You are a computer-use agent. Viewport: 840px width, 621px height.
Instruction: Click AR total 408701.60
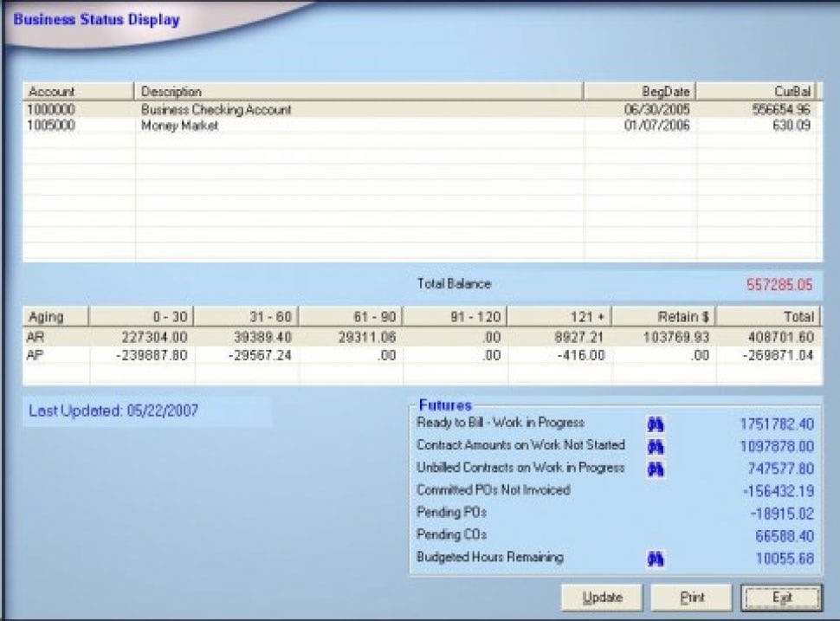point(780,337)
